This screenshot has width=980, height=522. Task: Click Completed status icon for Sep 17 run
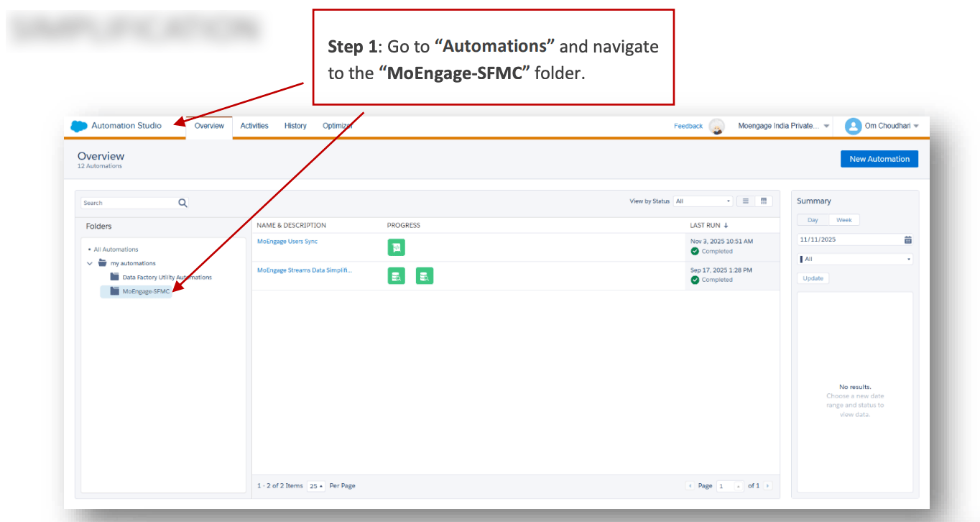tap(695, 280)
